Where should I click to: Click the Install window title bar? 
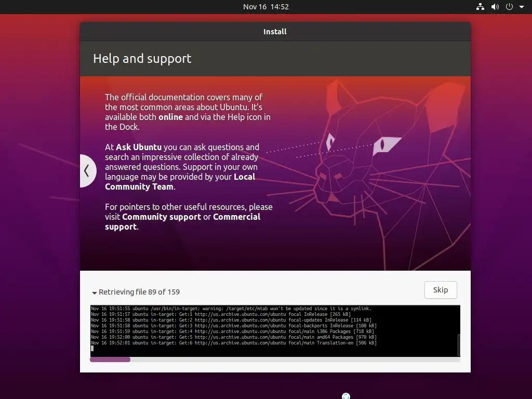(x=275, y=32)
